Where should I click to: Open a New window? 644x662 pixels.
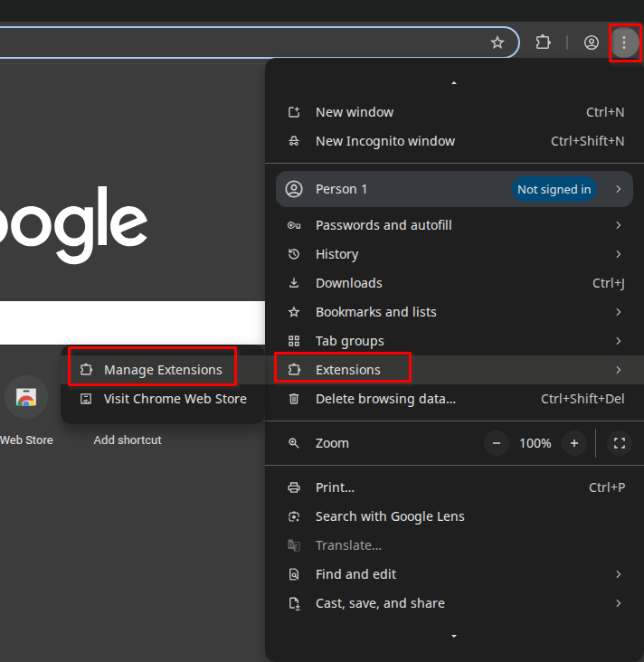(x=454, y=112)
